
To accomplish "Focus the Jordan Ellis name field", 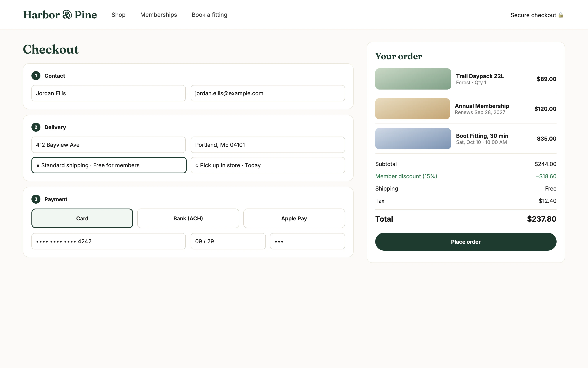I will [109, 93].
